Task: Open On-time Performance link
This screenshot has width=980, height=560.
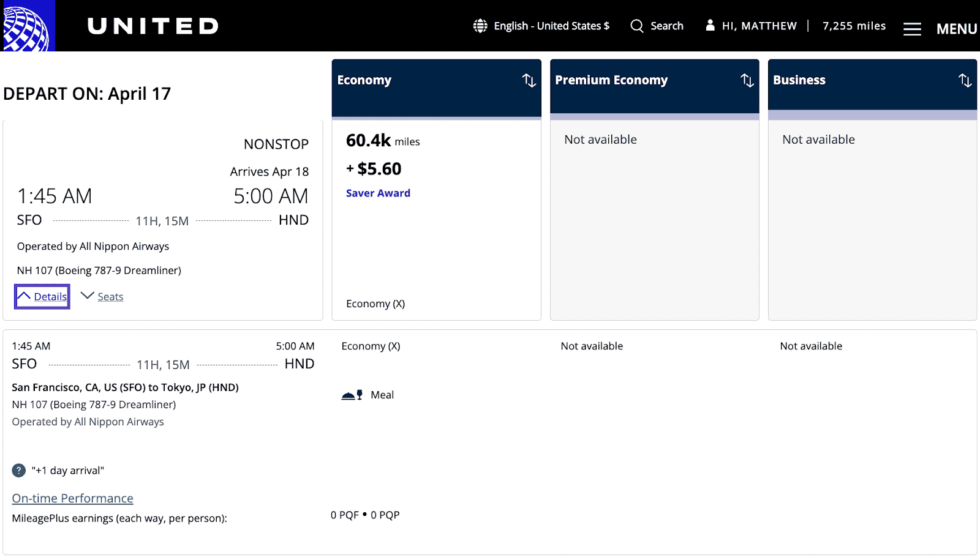Action: tap(72, 498)
